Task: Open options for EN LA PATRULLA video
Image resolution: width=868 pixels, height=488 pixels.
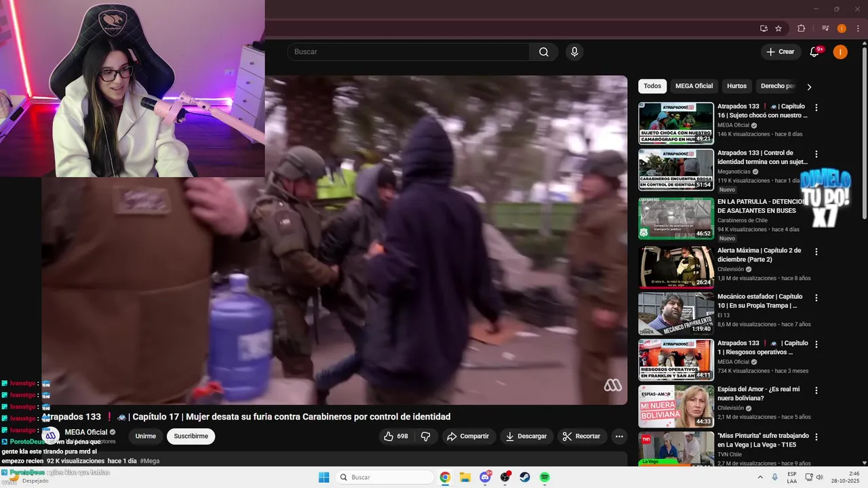Action: coord(816,203)
